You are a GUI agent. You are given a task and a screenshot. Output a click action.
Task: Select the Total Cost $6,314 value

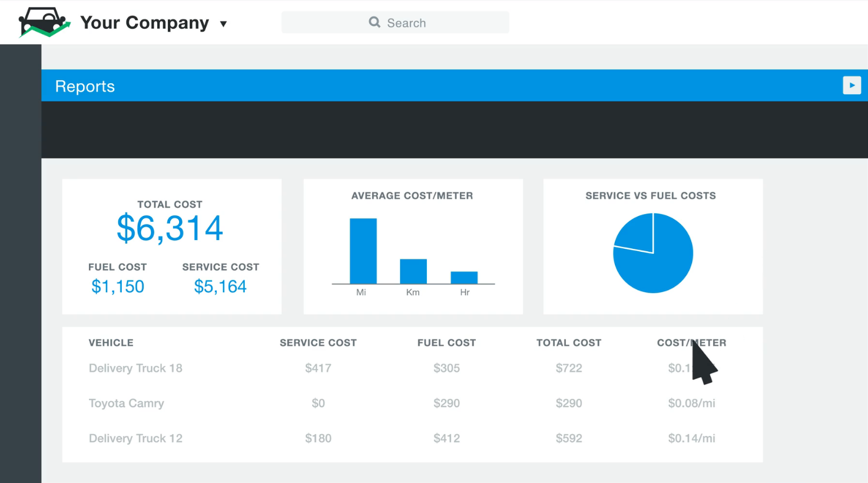170,228
